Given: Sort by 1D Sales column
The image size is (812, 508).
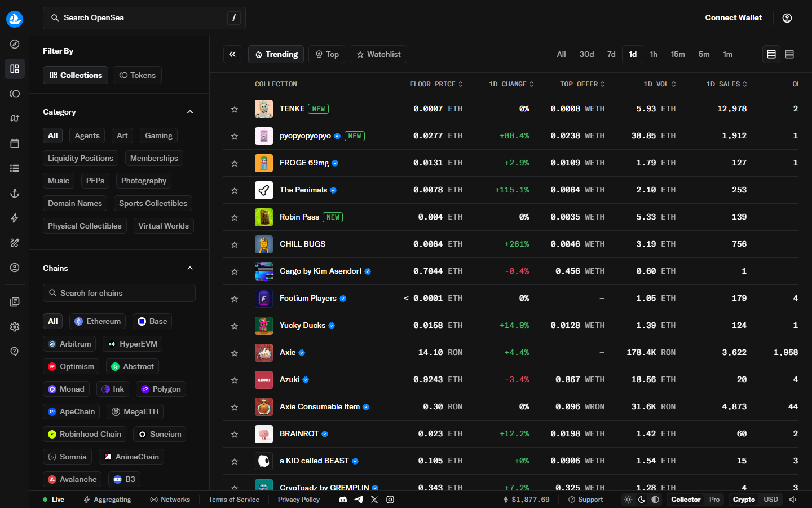Looking at the screenshot, I should pyautogui.click(x=726, y=84).
